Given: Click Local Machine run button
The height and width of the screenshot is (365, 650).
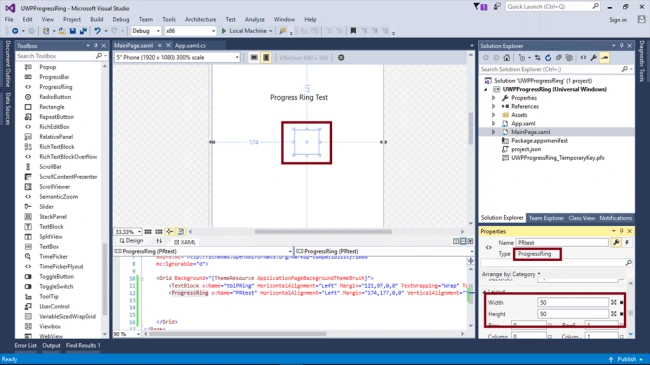Looking at the screenshot, I should pos(247,31).
